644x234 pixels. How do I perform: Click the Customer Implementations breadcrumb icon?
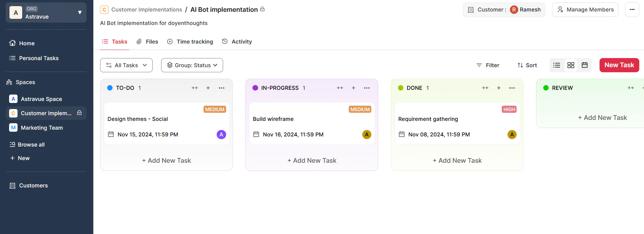pyautogui.click(x=104, y=9)
